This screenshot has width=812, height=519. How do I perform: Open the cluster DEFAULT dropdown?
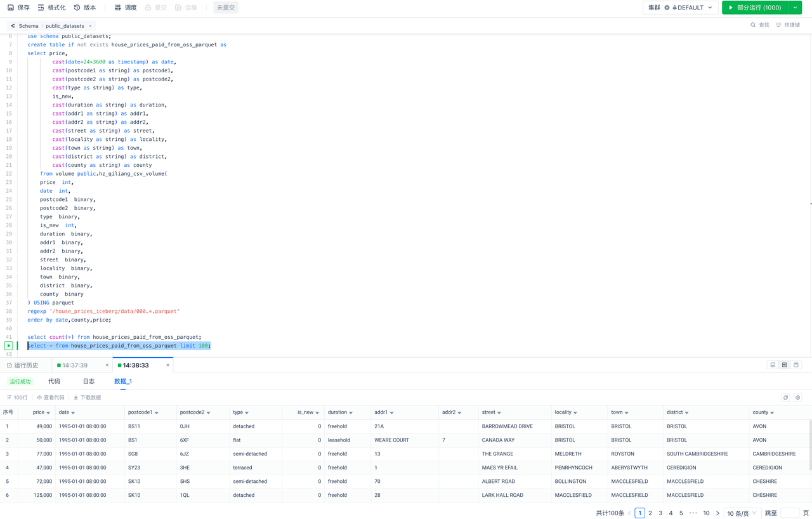(x=681, y=8)
